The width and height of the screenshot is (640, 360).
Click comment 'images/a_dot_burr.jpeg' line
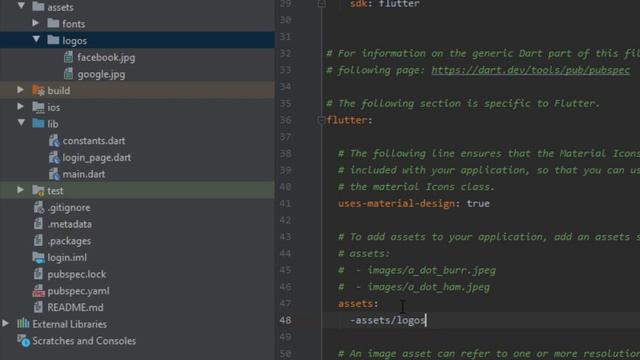431,270
